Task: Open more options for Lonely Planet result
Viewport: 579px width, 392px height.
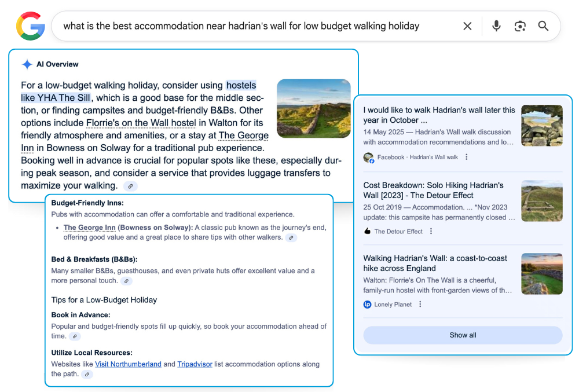Action: coord(420,305)
